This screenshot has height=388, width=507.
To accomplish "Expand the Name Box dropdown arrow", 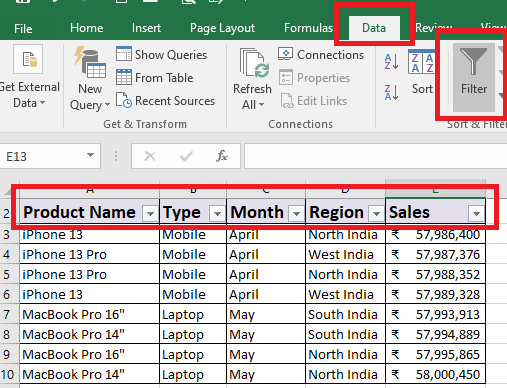I will pyautogui.click(x=90, y=156).
